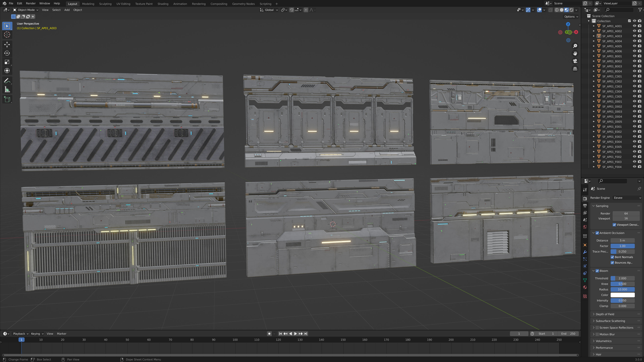Open the Render menu

[31, 4]
